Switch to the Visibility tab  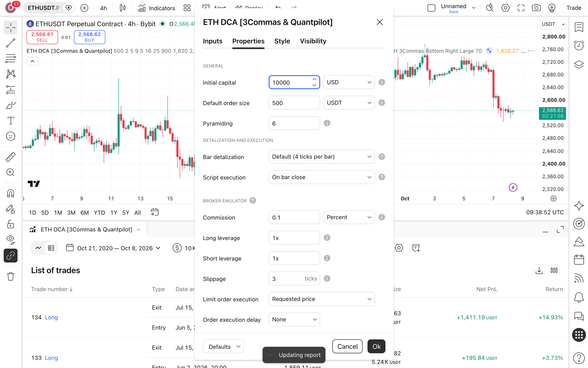point(313,41)
